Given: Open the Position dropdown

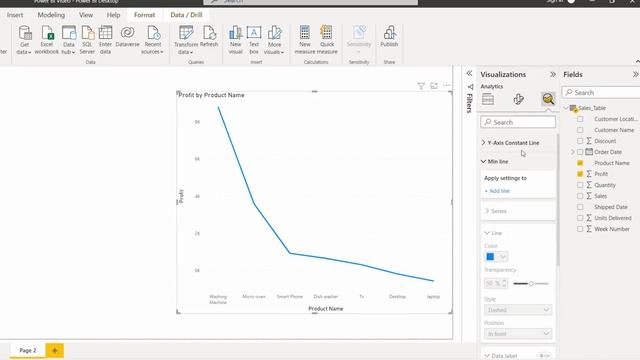Looking at the screenshot, I should tap(518, 333).
